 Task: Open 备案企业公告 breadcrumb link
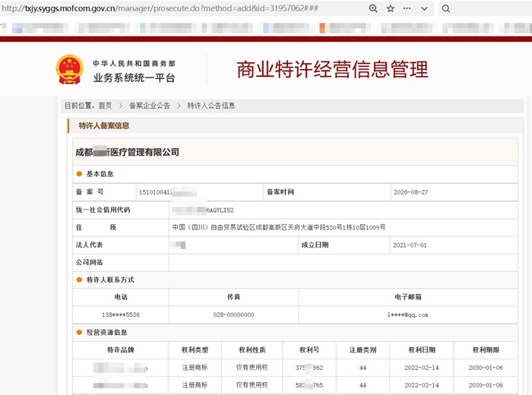click(150, 106)
